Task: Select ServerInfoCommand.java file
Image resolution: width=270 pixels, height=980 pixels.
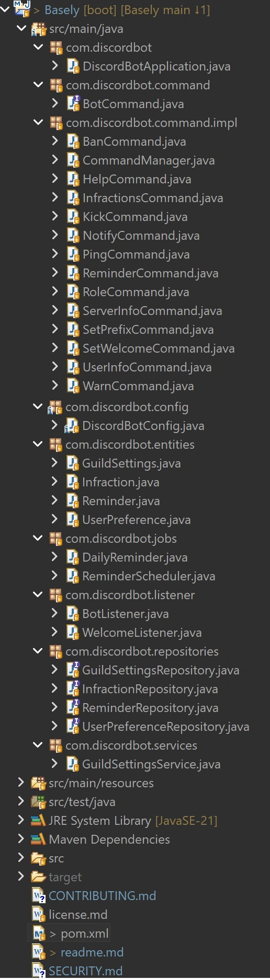Action: (152, 311)
